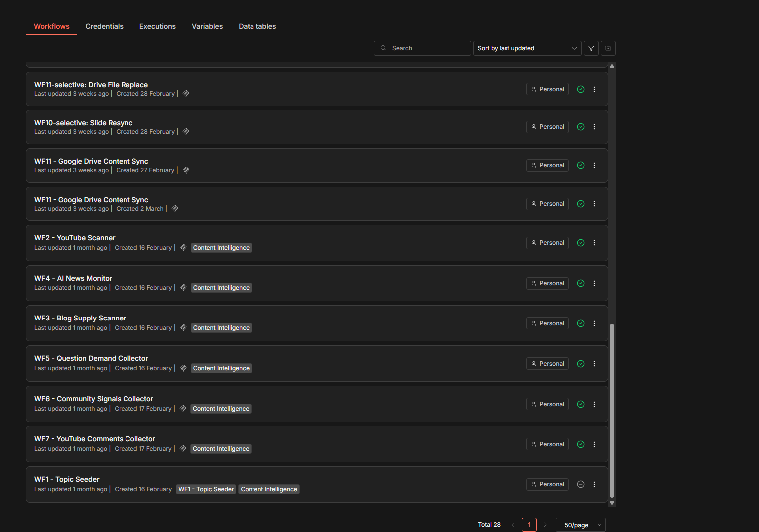Click the tag icon on WF4 - AI News Monitor

click(183, 287)
